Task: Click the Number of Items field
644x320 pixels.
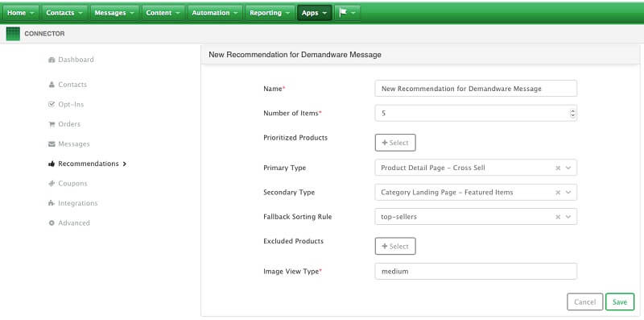Action: [476, 113]
